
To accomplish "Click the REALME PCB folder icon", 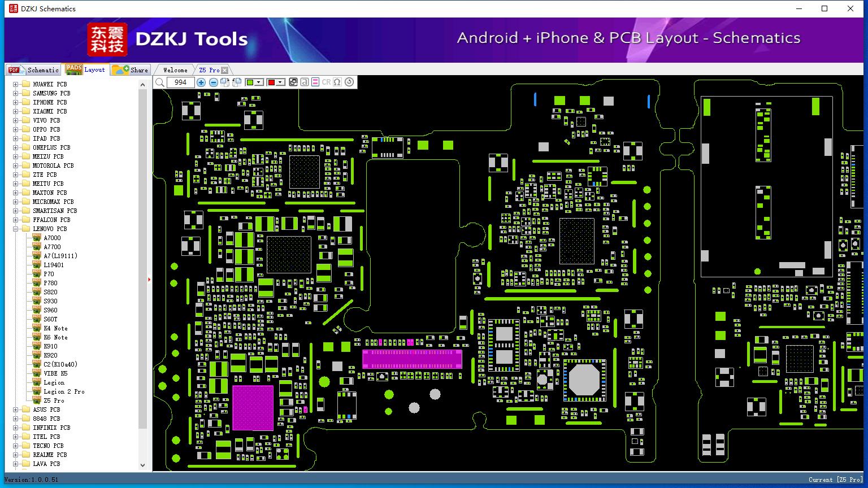I will click(x=25, y=455).
